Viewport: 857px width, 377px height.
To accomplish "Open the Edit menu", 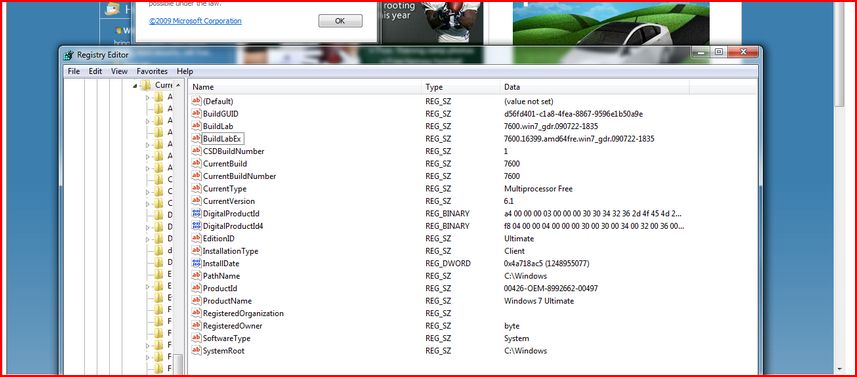I will [x=96, y=72].
